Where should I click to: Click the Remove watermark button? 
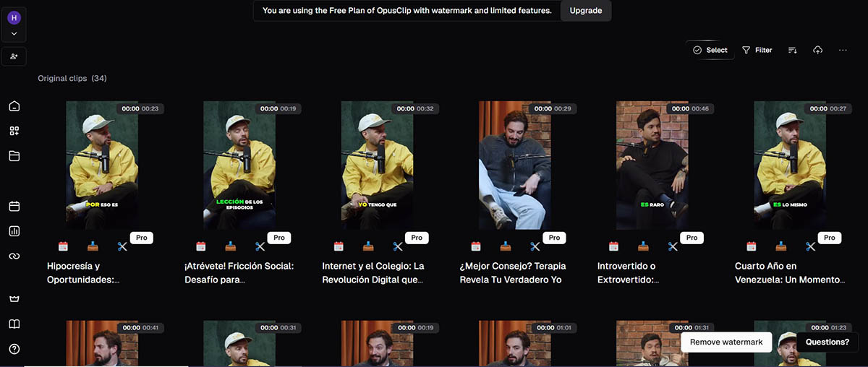click(726, 342)
